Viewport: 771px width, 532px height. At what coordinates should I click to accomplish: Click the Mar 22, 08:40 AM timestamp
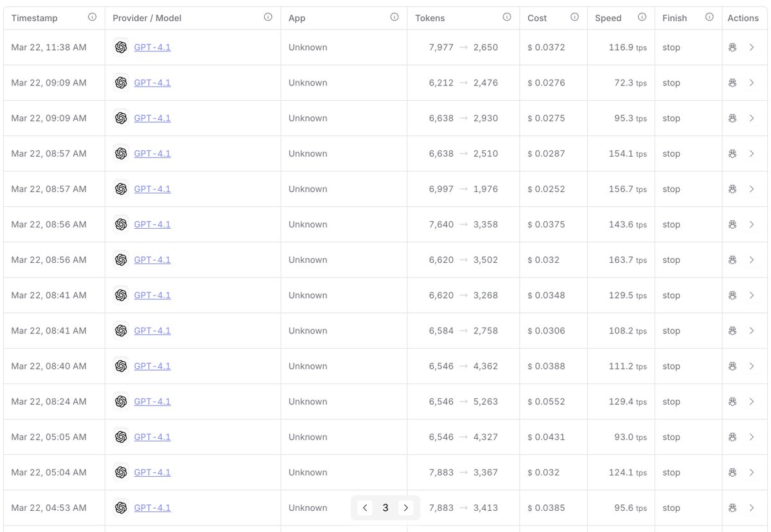coord(49,366)
